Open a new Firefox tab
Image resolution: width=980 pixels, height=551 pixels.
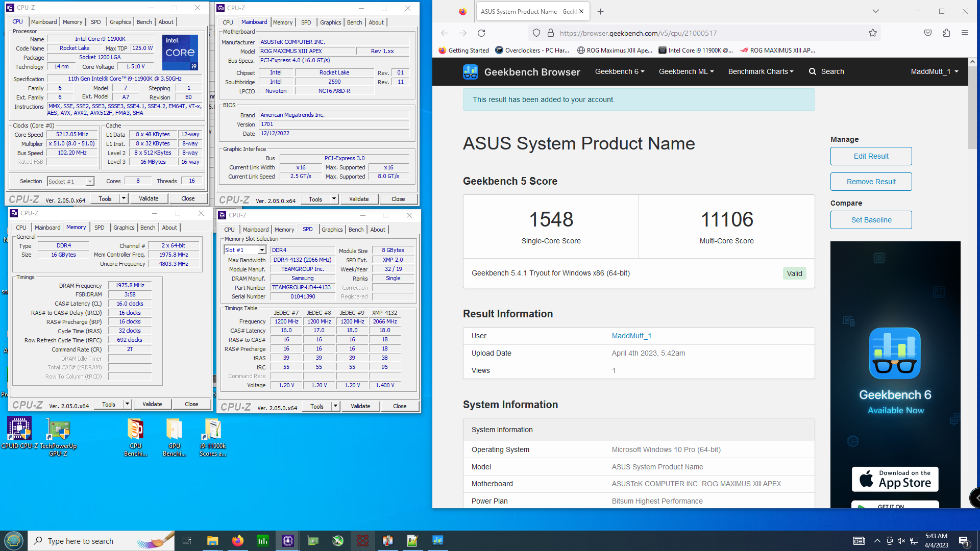[x=601, y=11]
